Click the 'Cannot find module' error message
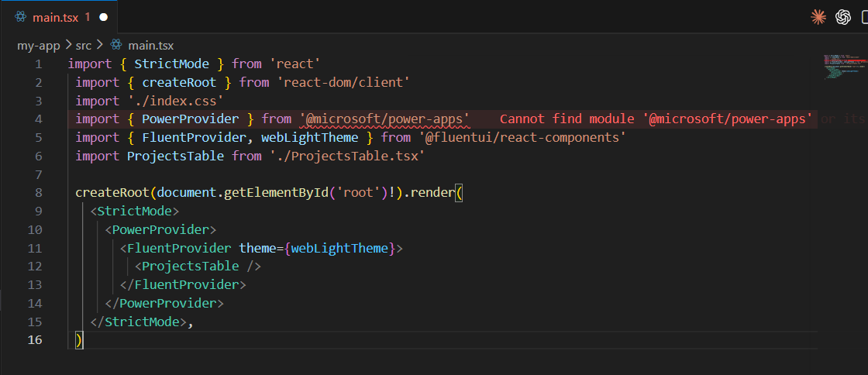868x375 pixels. tap(656, 119)
